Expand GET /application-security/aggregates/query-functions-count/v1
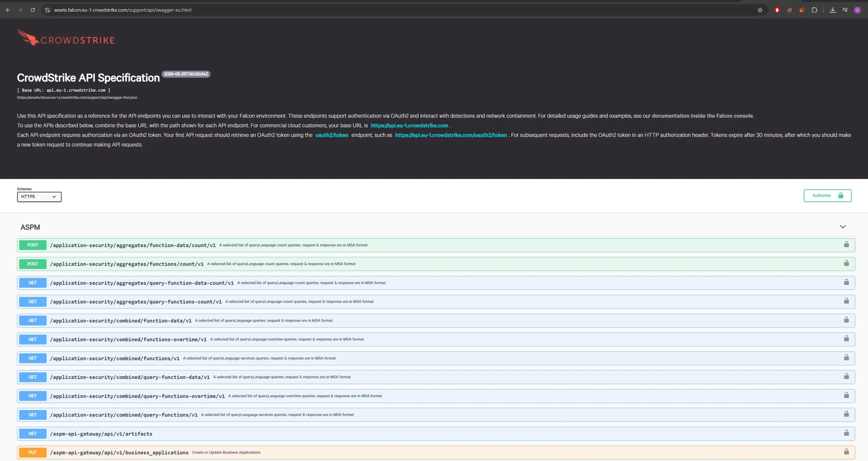868x461 pixels. [x=436, y=302]
